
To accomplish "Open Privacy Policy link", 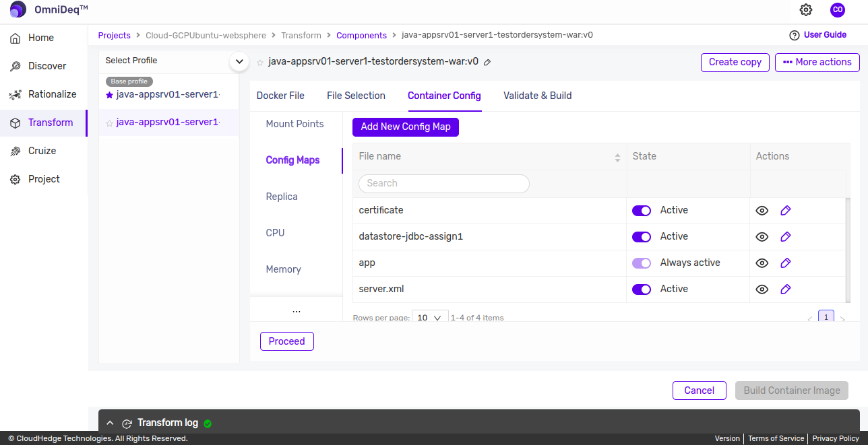I will (x=836, y=438).
